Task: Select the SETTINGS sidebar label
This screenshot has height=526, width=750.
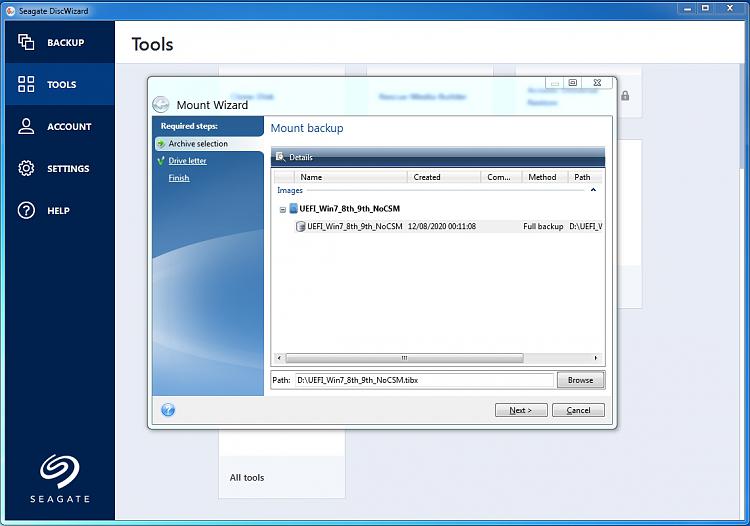Action: pyautogui.click(x=68, y=169)
